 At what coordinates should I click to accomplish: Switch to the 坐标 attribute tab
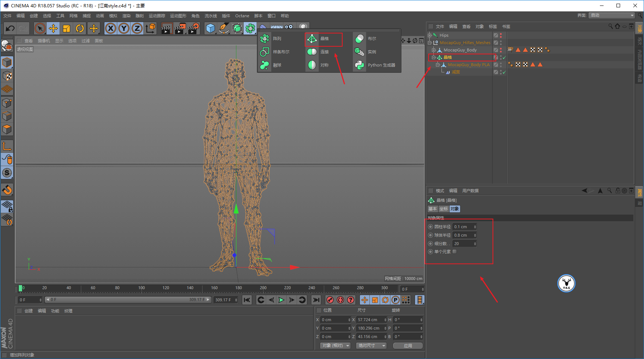(x=444, y=209)
